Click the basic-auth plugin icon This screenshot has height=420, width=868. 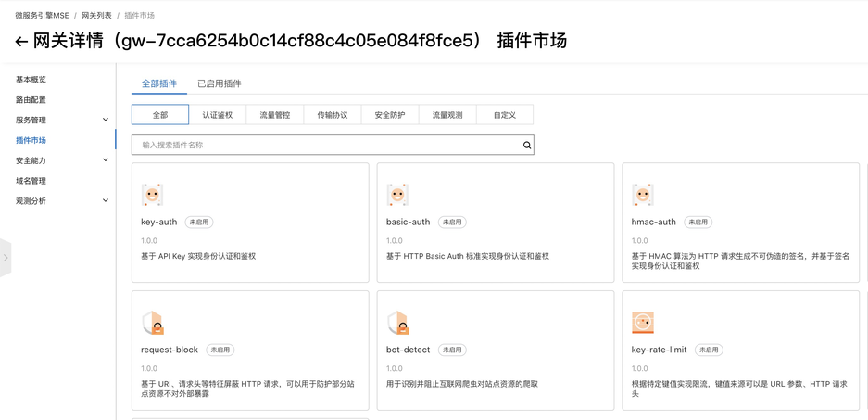pos(397,195)
